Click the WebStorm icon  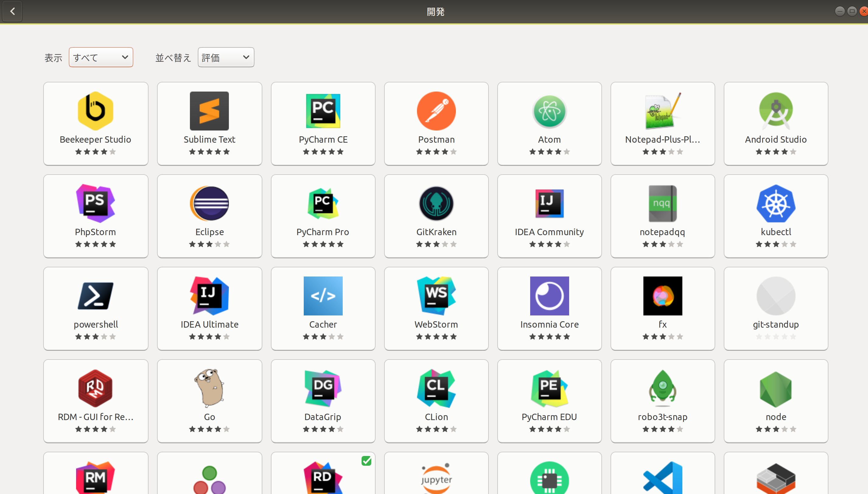pyautogui.click(x=436, y=296)
